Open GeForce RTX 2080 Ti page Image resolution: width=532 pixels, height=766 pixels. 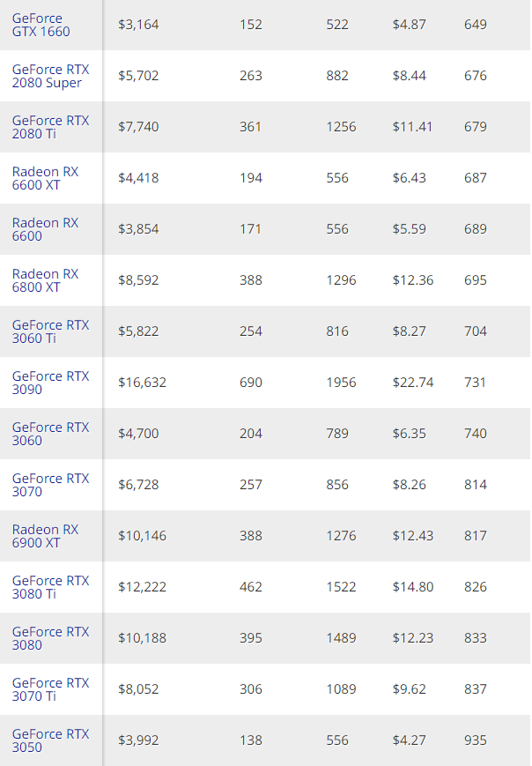click(50, 127)
